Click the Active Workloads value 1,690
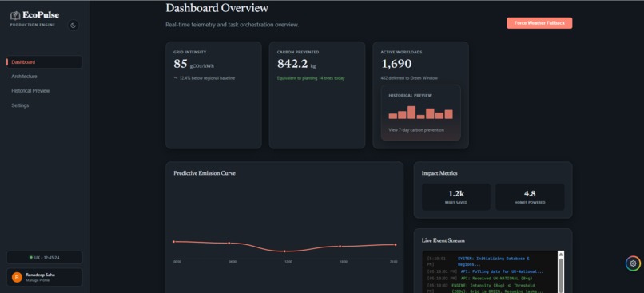The height and width of the screenshot is (293, 644). 396,64
